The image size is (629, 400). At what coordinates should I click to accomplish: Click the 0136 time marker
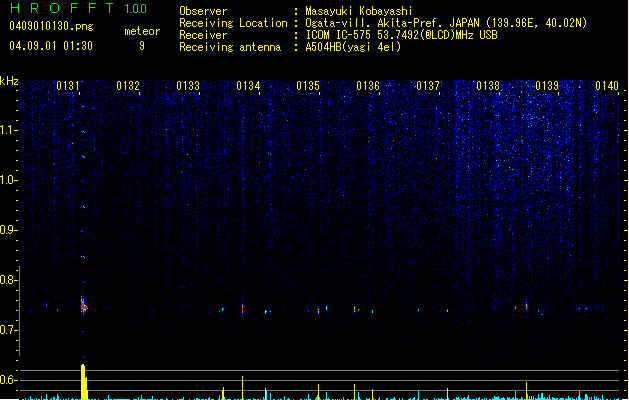[368, 86]
